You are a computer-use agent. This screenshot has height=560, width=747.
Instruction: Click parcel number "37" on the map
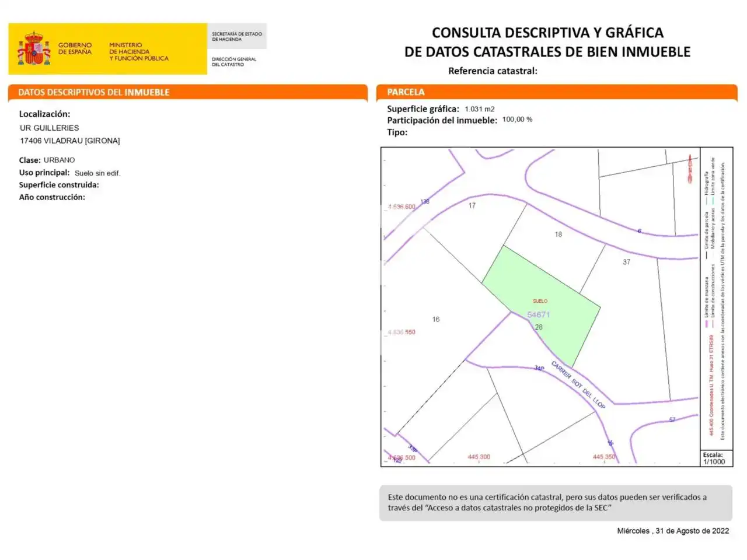(627, 262)
